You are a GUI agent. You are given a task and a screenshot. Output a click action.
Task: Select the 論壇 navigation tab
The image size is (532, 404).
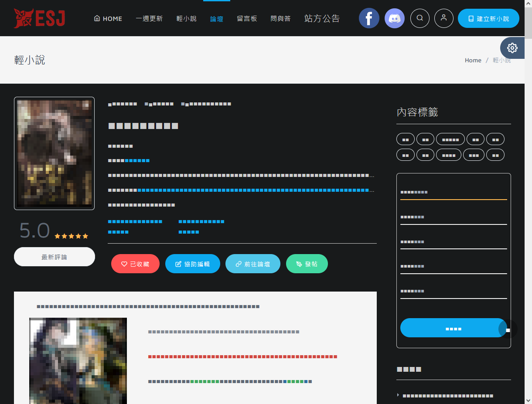pos(217,19)
